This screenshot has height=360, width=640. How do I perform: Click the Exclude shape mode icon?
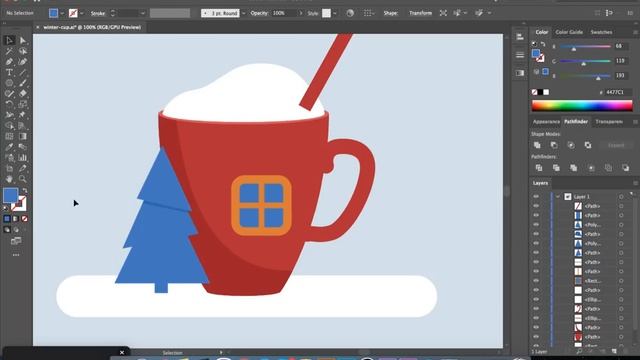pyautogui.click(x=588, y=145)
